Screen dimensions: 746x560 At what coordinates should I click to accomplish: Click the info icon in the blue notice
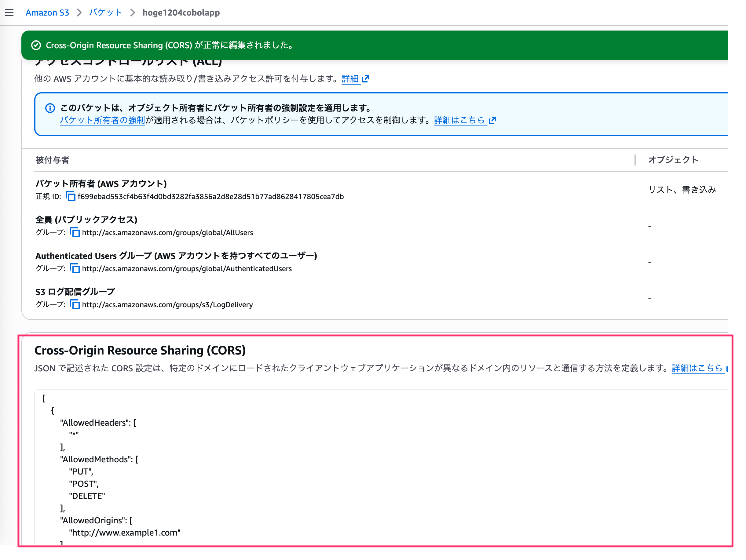[49, 108]
